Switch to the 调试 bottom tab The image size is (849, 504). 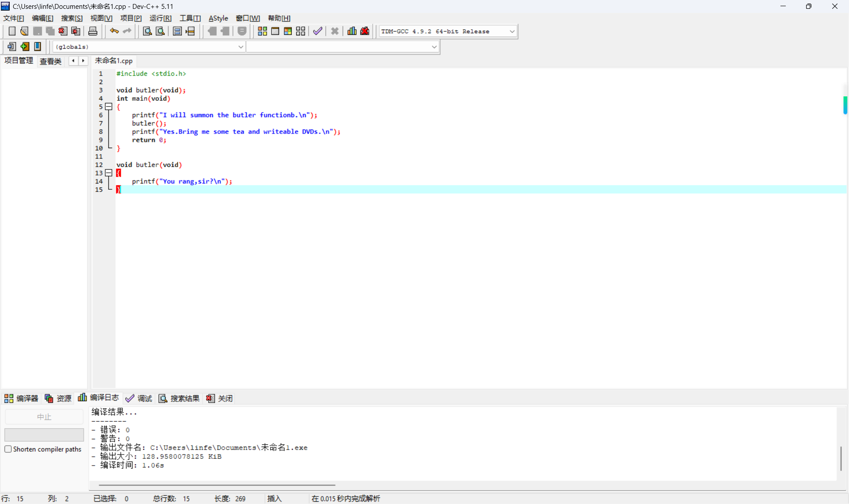139,398
